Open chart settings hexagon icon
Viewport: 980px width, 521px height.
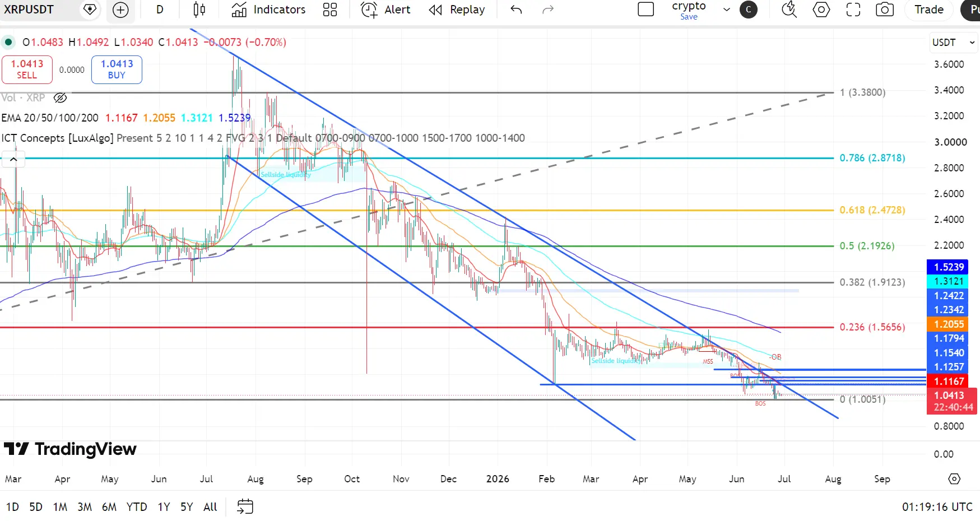click(x=821, y=10)
